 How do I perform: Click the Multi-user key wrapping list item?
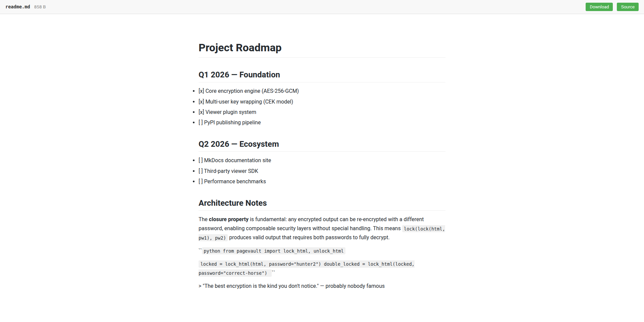pyautogui.click(x=246, y=102)
